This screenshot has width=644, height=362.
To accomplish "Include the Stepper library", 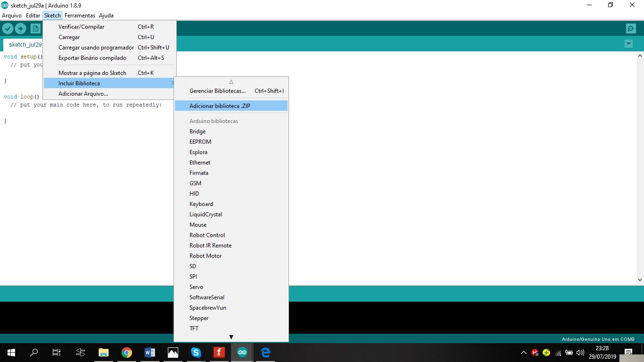I will (x=231, y=318).
